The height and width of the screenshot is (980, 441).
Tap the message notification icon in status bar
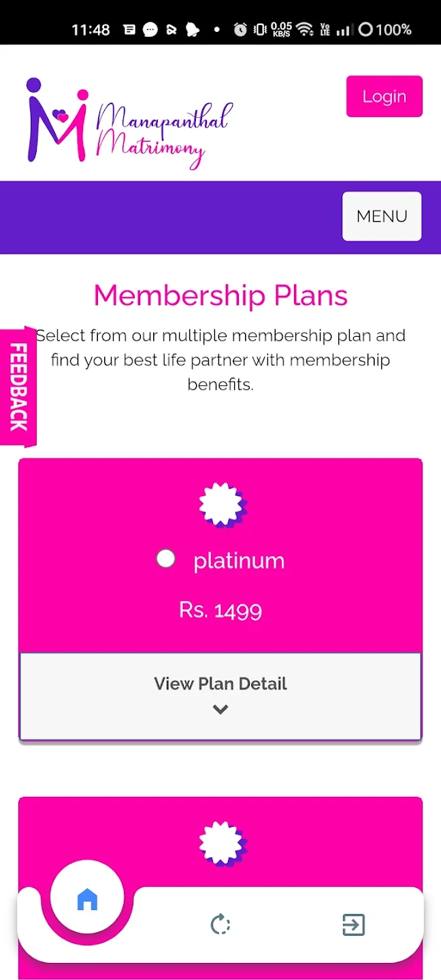pyautogui.click(x=150, y=29)
